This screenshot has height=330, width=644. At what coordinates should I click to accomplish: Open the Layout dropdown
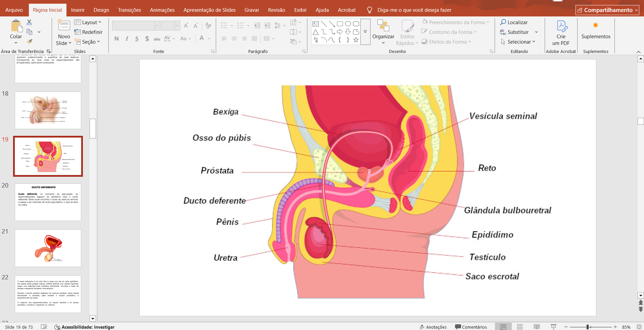(x=88, y=22)
